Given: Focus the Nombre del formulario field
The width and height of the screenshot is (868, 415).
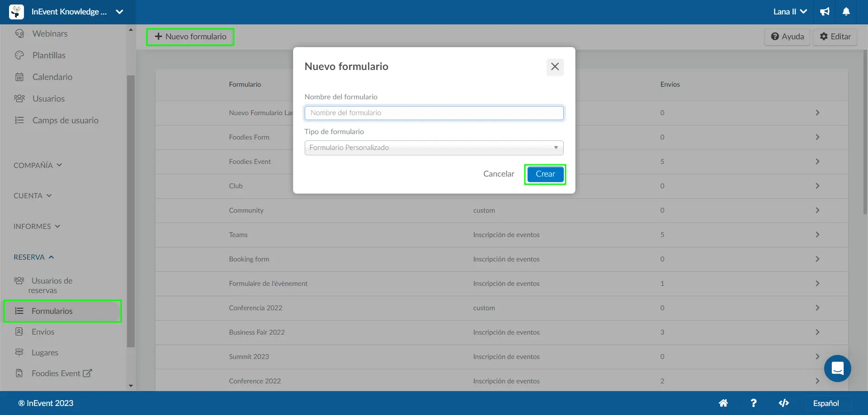Looking at the screenshot, I should pos(434,113).
